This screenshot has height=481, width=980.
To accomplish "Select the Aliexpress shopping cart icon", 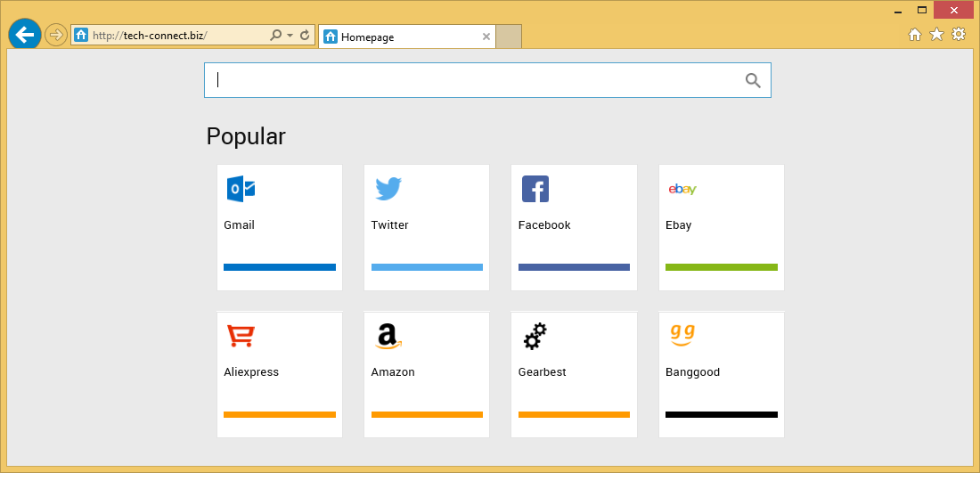I will 241,336.
